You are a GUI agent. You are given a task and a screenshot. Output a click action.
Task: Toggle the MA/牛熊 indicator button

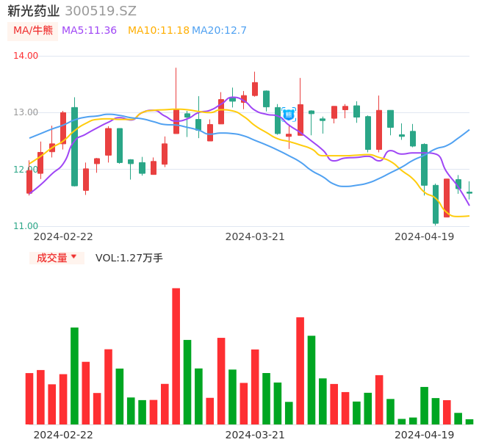[33, 31]
